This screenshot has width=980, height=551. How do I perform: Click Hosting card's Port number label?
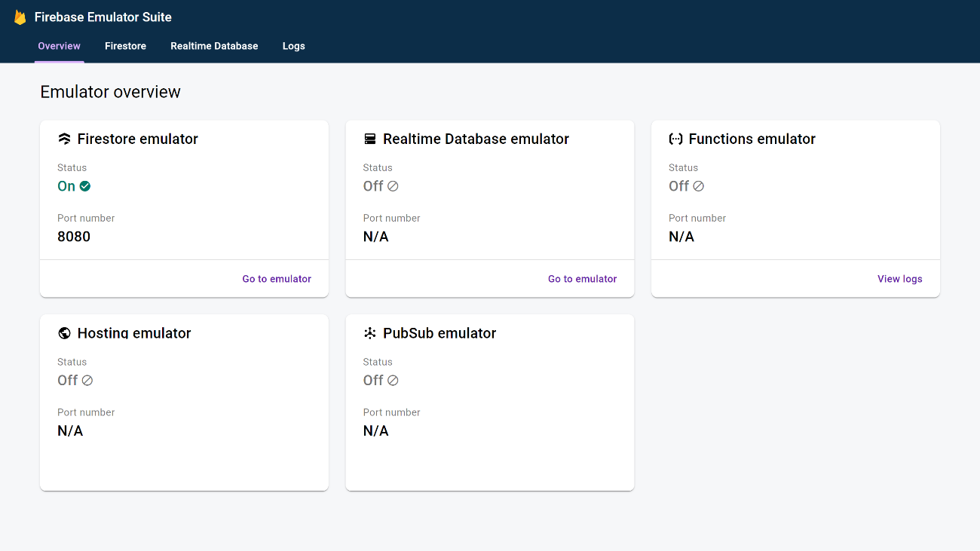click(x=86, y=412)
